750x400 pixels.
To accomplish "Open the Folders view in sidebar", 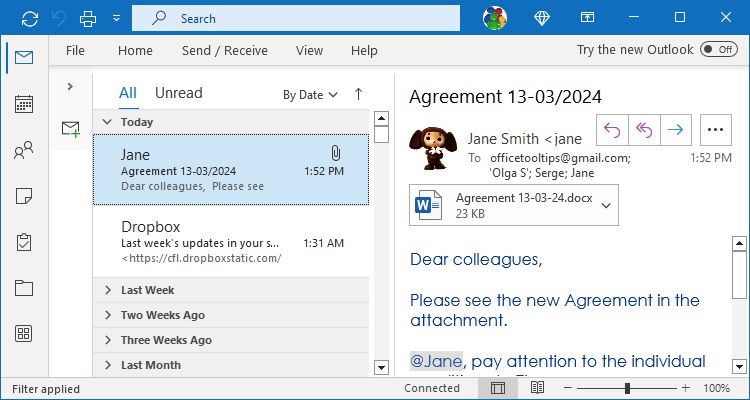I will point(24,288).
